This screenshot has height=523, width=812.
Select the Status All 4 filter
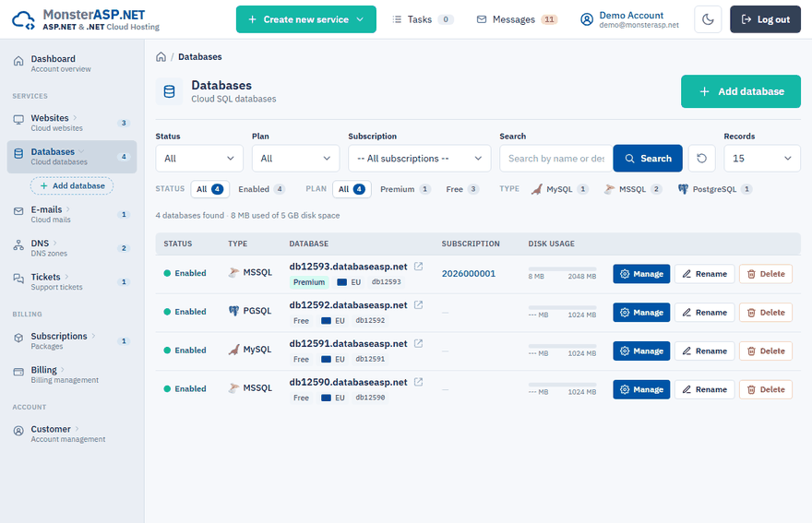coord(209,189)
